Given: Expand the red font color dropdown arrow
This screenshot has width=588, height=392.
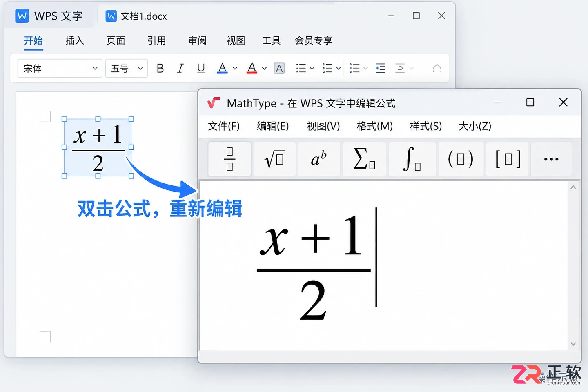Looking at the screenshot, I should pyautogui.click(x=264, y=69).
